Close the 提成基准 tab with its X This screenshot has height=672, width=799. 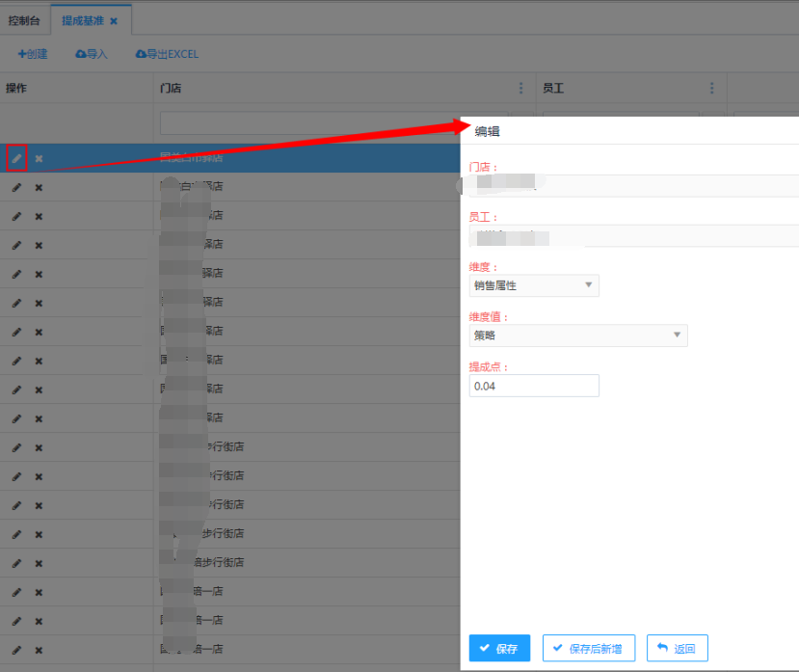point(114,20)
